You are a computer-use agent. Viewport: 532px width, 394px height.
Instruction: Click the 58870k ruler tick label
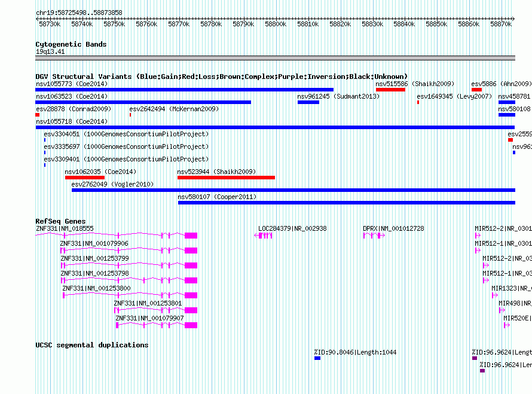(501, 24)
